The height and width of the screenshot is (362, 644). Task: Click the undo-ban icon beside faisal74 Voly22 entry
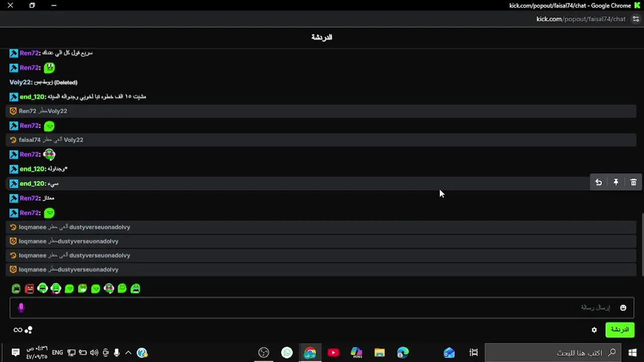pos(13,140)
